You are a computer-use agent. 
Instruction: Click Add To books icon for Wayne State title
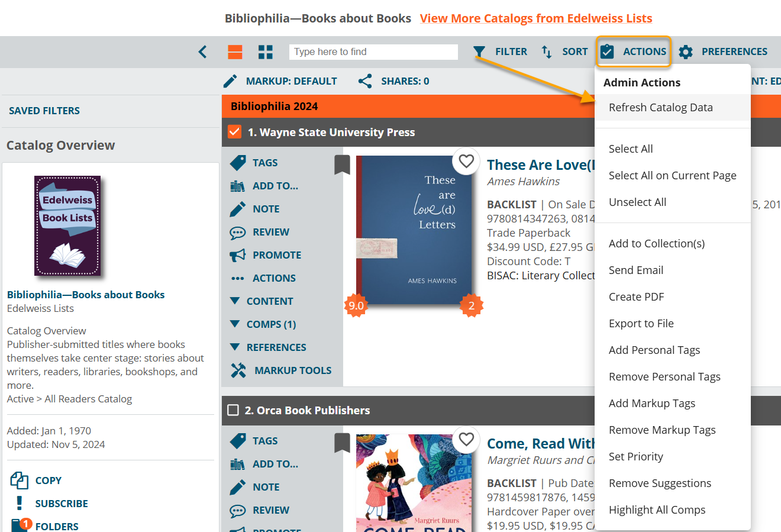[238, 186]
